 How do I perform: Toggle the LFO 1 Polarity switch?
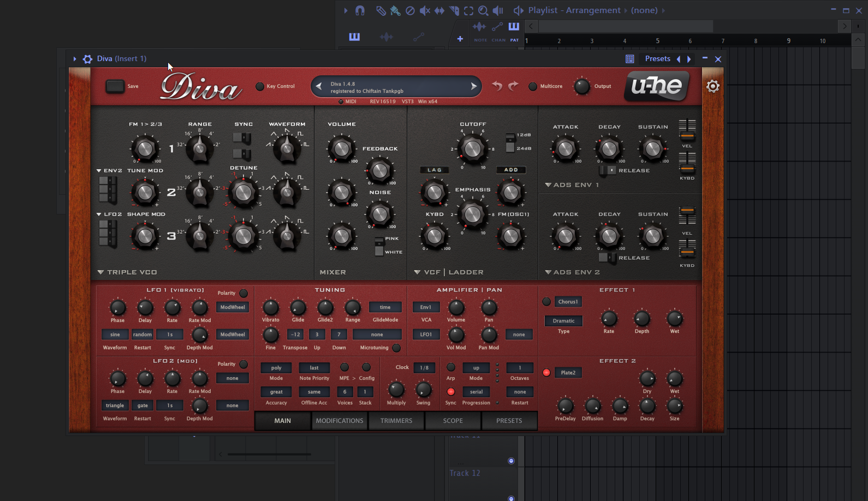[243, 293]
